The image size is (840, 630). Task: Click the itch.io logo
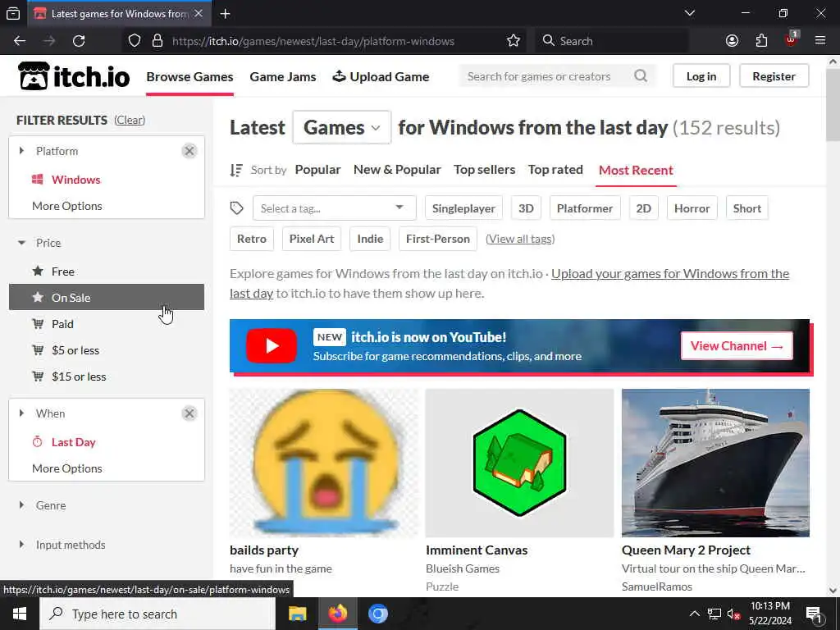coord(74,76)
